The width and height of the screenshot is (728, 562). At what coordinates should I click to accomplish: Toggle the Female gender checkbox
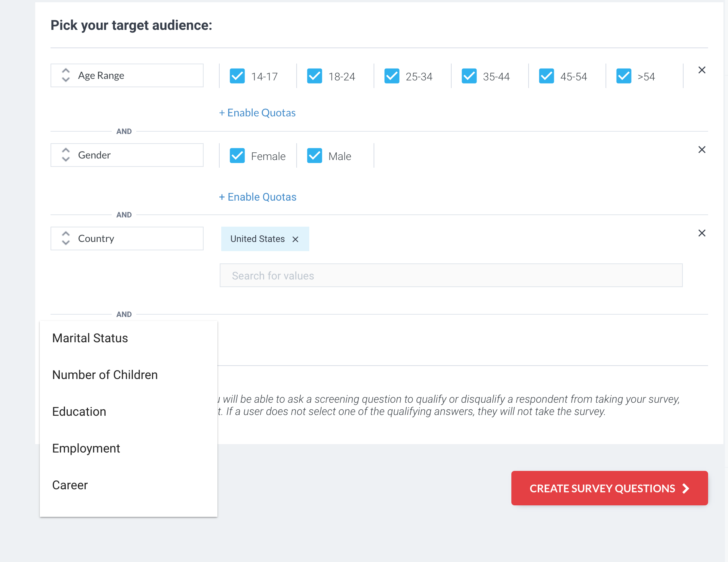(237, 155)
